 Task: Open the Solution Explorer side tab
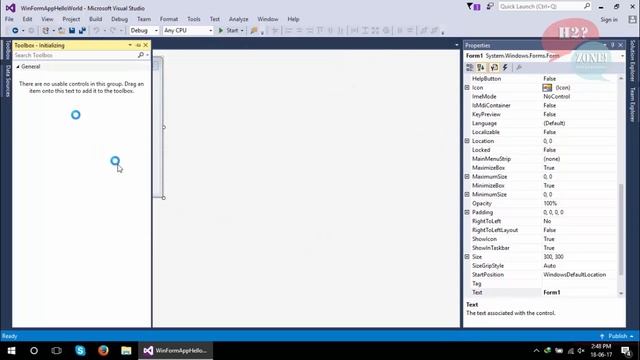632,60
